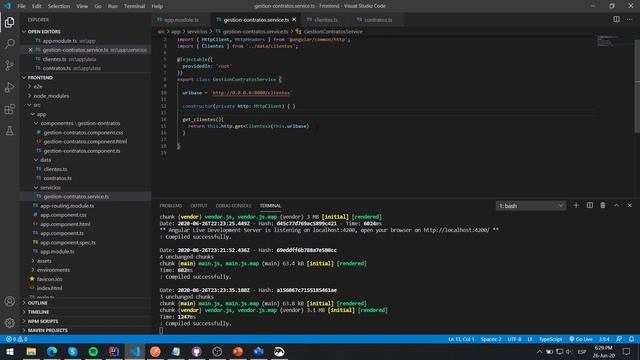Maximize the terminal panel size

[x=616, y=205]
